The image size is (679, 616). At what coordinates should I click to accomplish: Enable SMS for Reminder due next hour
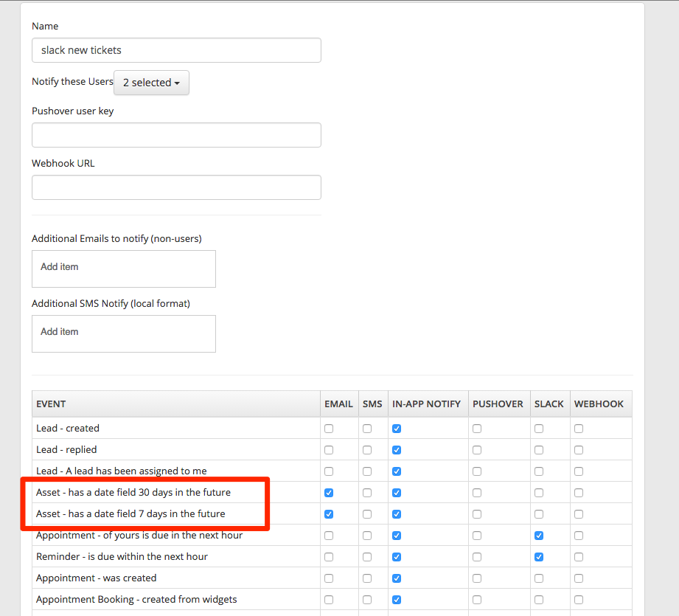367,557
